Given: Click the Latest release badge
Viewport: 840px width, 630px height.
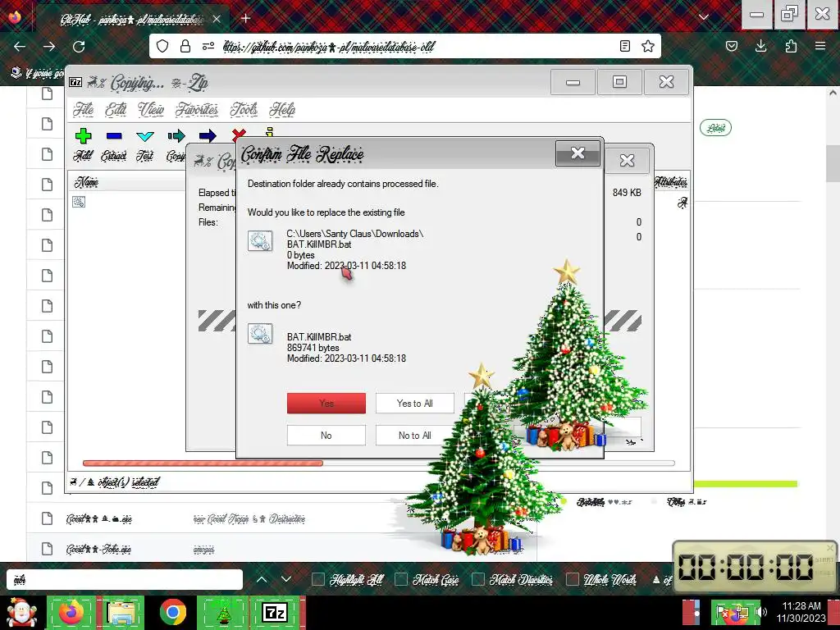Looking at the screenshot, I should click(x=715, y=127).
